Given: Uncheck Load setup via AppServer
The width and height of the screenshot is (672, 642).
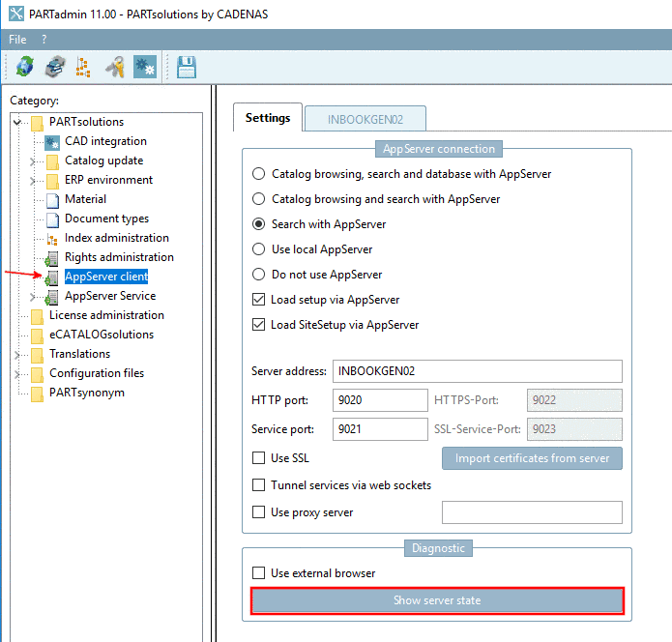Looking at the screenshot, I should (258, 299).
